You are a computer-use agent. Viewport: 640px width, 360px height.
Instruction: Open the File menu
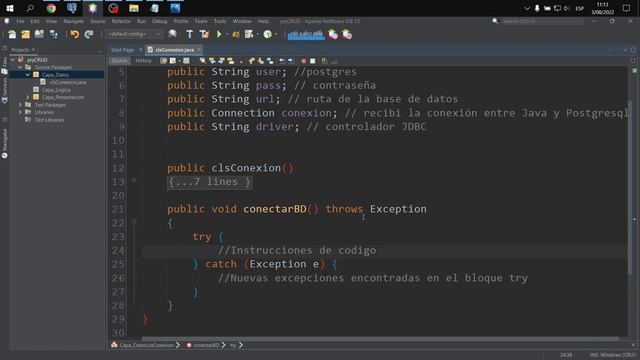point(20,21)
